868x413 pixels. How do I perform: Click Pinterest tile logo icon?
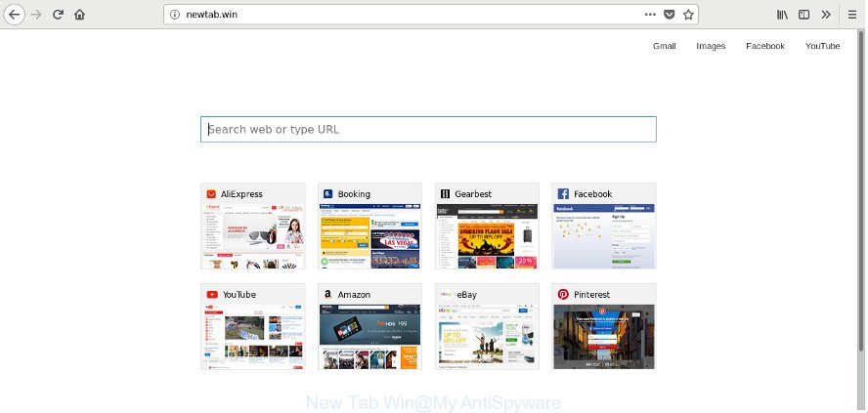[x=563, y=295]
